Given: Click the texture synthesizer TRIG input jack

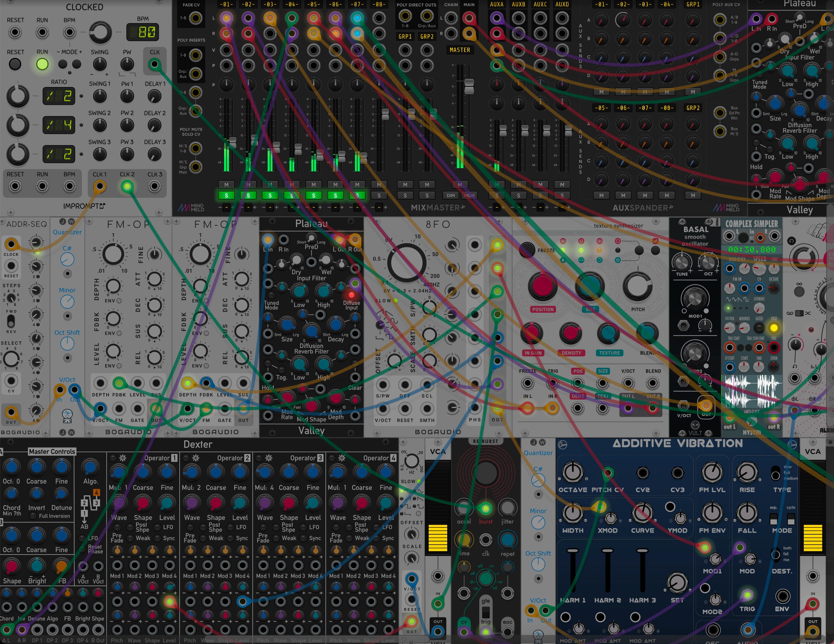Looking at the screenshot, I should 552,382.
